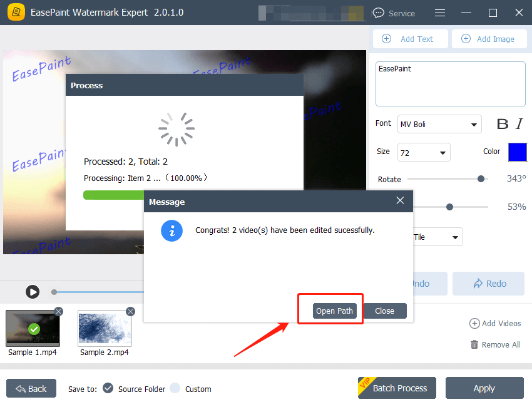Open the hamburger menu
The image size is (532, 407).
pos(440,13)
